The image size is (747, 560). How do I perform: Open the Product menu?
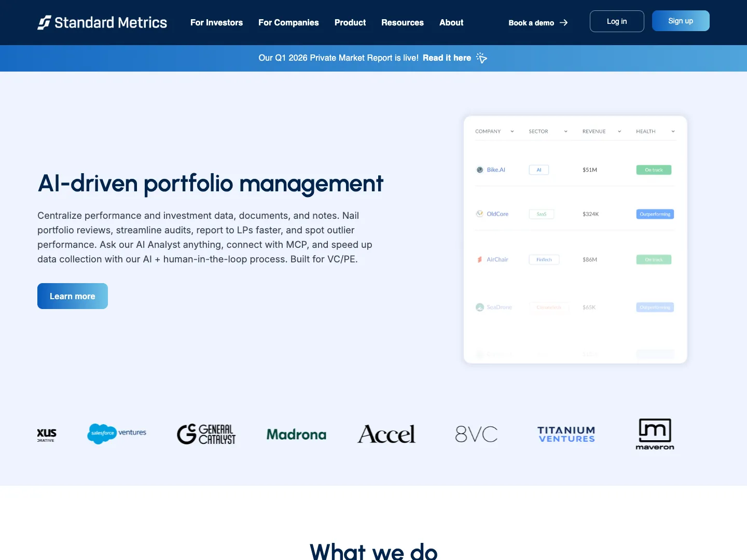point(350,23)
